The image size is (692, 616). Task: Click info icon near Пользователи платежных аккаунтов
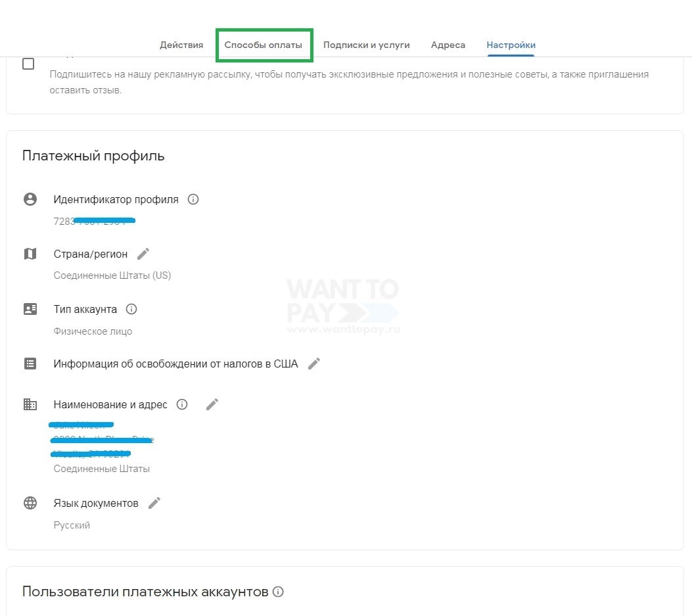point(278,592)
